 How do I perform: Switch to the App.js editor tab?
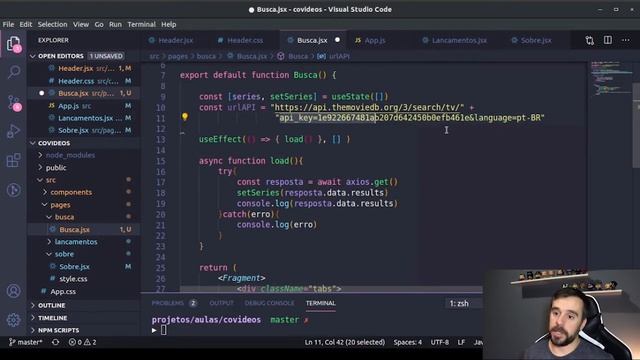pyautogui.click(x=375, y=40)
